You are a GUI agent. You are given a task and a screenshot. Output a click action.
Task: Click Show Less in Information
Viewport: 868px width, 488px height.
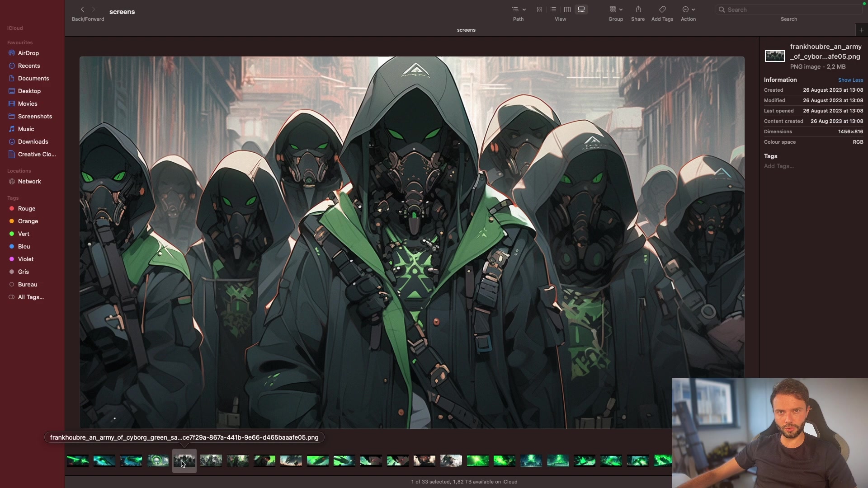(x=850, y=80)
